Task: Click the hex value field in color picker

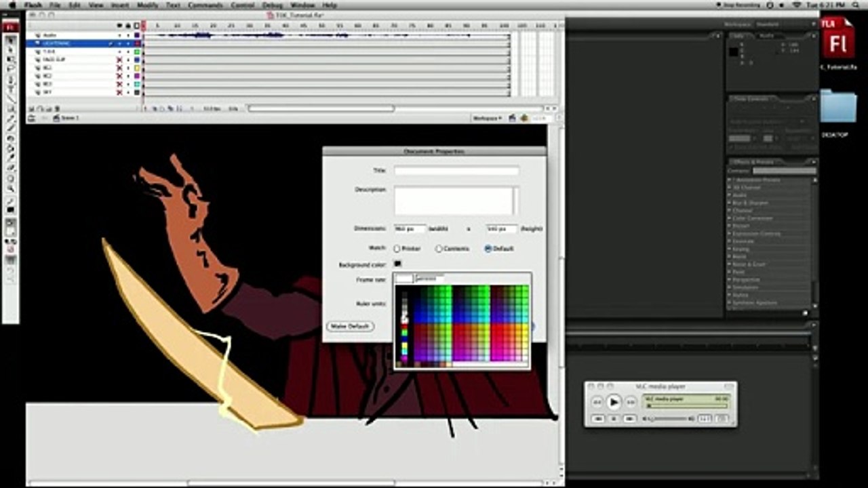Action: tap(429, 279)
